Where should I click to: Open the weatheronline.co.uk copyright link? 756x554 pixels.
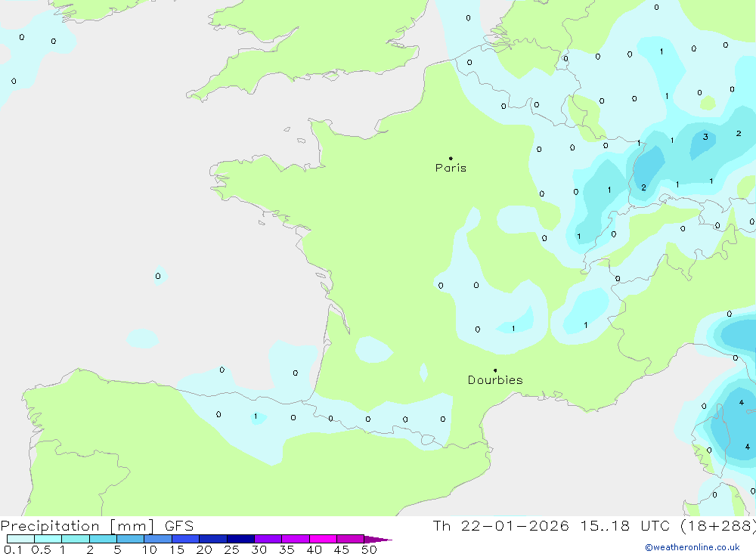point(692,547)
